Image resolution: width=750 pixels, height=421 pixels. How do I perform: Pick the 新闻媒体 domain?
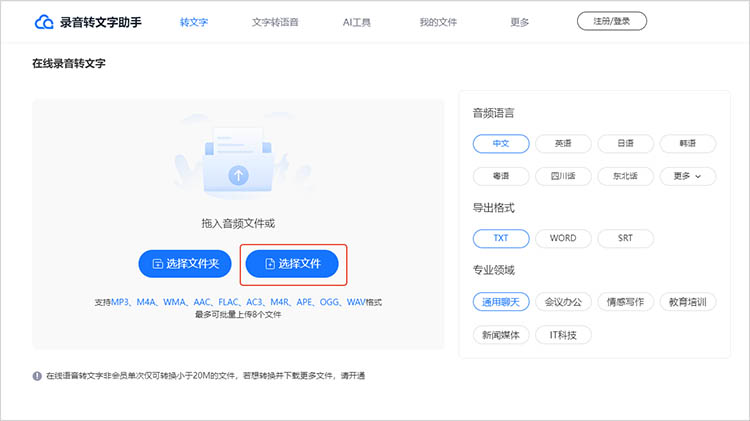(x=501, y=335)
